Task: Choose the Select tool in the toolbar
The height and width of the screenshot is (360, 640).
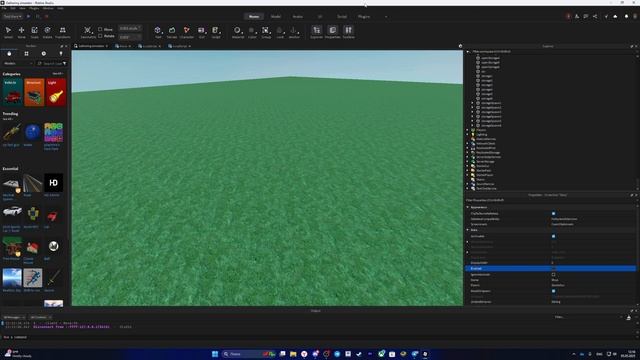Action: (8, 32)
